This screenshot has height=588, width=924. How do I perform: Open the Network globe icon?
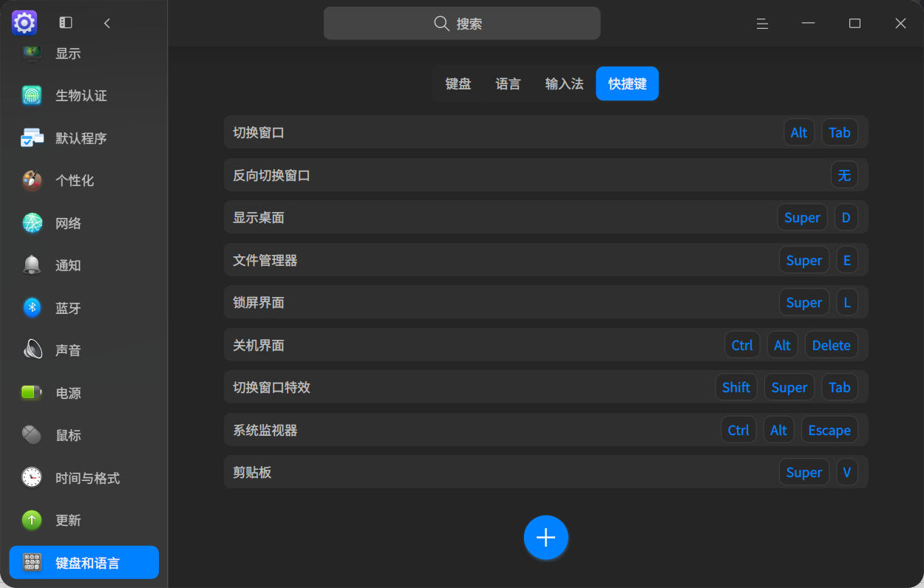click(32, 223)
